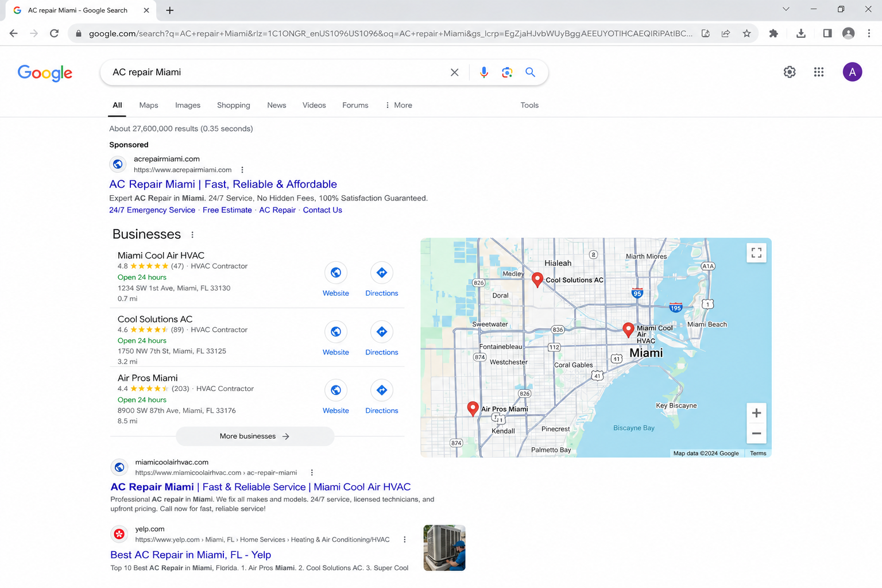Open Chrome profile avatar in toolbar

tap(848, 33)
